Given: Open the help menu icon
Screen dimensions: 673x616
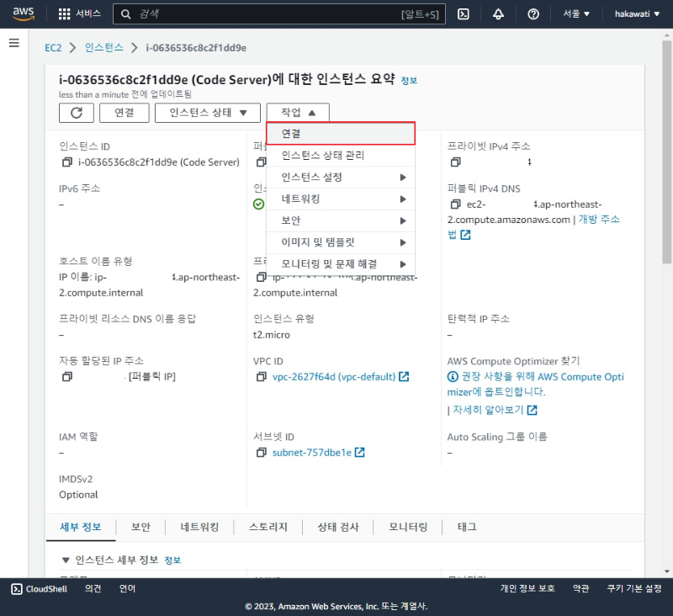Looking at the screenshot, I should 533,13.
